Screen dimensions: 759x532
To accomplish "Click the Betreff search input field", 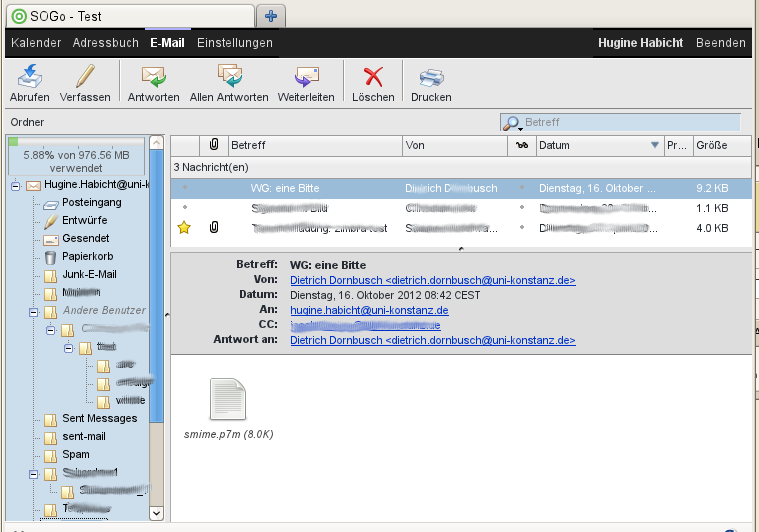I will (x=630, y=122).
